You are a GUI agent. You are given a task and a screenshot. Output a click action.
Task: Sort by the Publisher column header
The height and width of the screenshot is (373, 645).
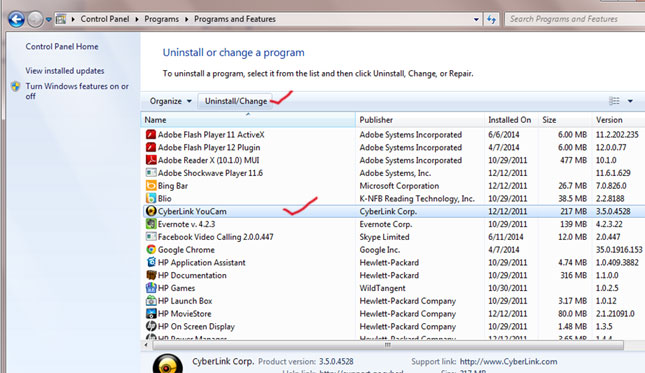[x=420, y=120]
